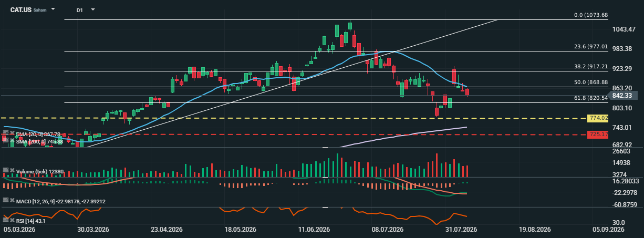Click the -22.2978 MACD axis value
644x238 pixels.
click(625, 192)
